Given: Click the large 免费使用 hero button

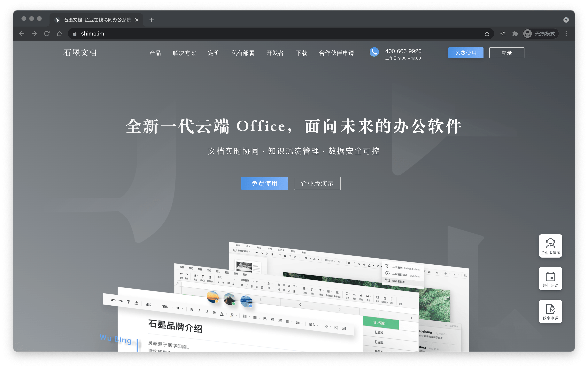Looking at the screenshot, I should (x=265, y=183).
